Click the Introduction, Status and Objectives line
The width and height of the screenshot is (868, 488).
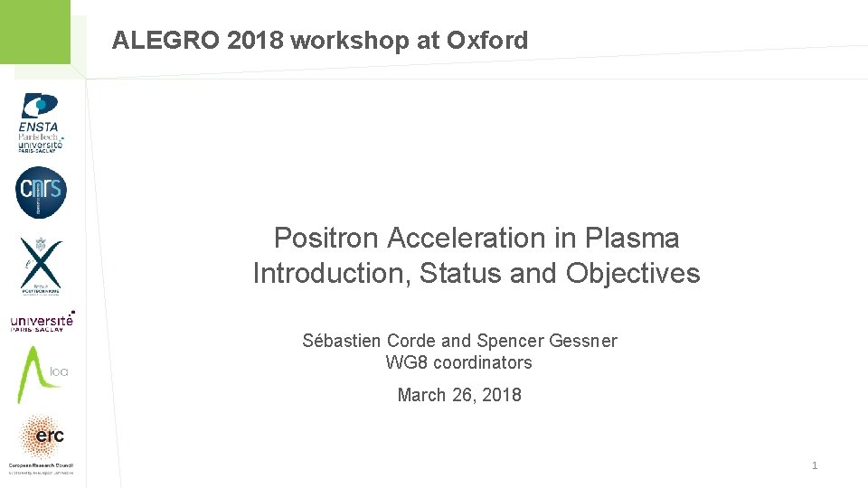(x=476, y=273)
